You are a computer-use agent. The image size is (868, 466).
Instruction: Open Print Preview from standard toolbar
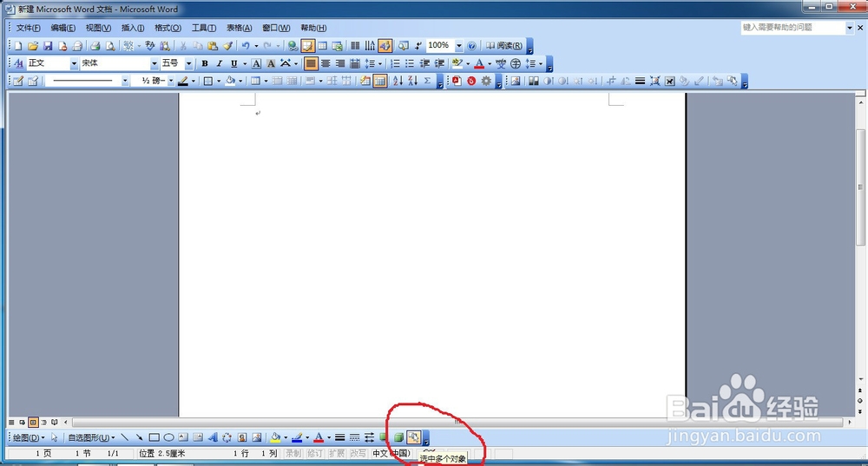tap(110, 46)
